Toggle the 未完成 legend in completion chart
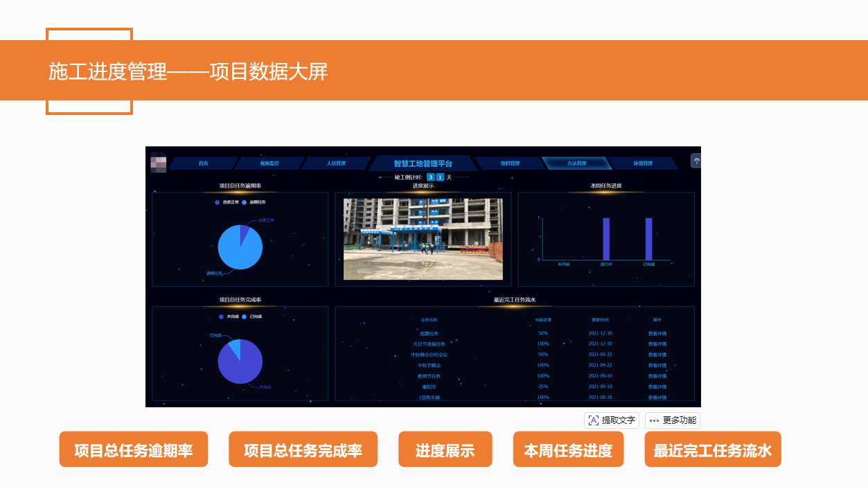The width and height of the screenshot is (868, 489). 229,317
